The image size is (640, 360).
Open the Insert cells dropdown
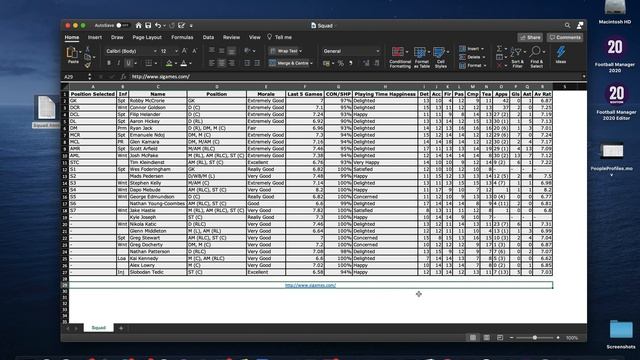[x=471, y=49]
